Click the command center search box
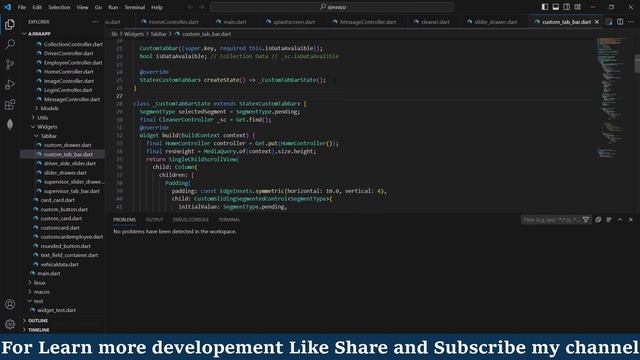Image resolution: width=640 pixels, height=360 pixels. [x=332, y=7]
